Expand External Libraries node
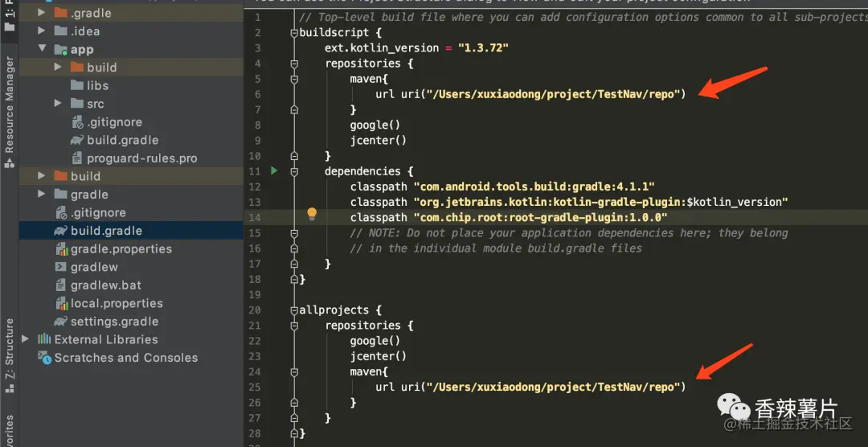 26,339
